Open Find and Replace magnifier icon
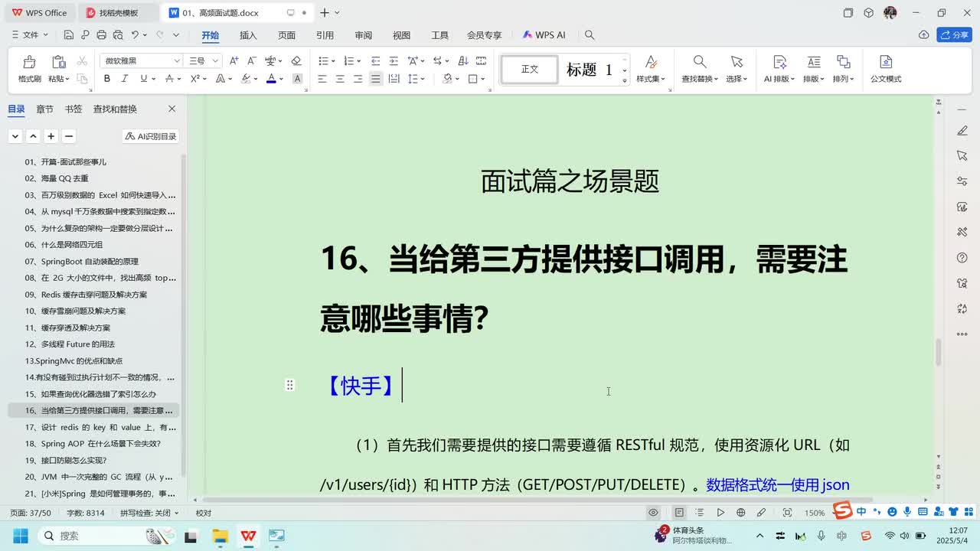 700,62
